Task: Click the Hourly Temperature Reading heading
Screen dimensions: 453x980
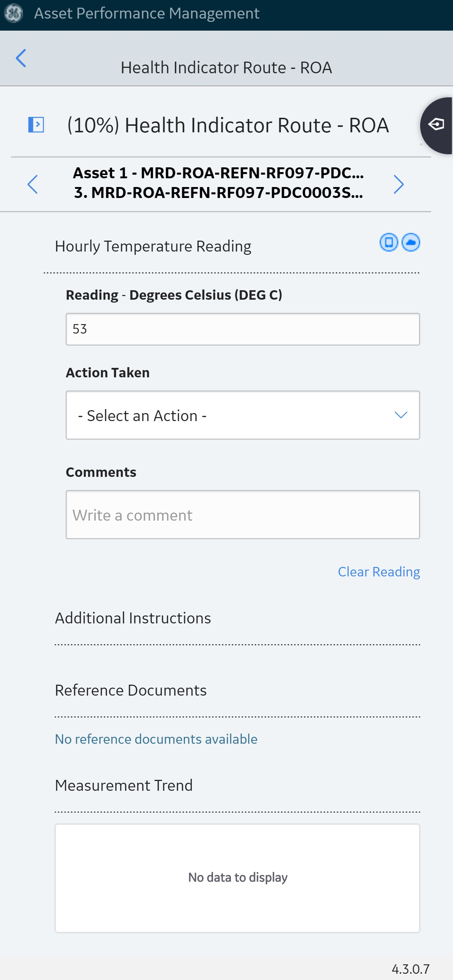Action: pyautogui.click(x=153, y=246)
